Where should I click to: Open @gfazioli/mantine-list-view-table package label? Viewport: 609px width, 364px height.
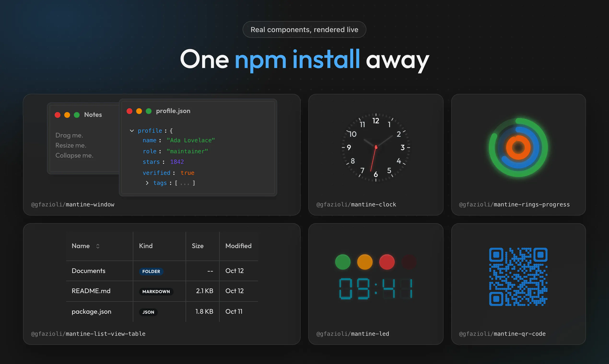[88, 334]
